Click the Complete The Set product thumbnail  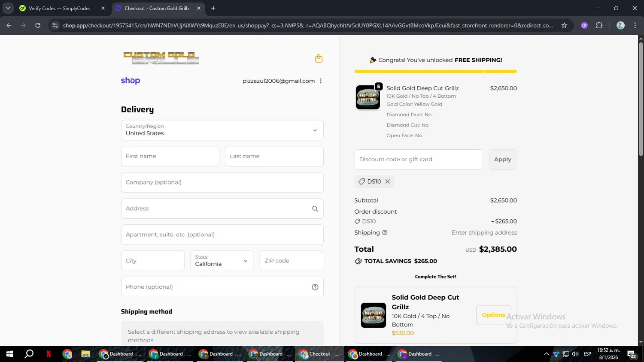[374, 316]
